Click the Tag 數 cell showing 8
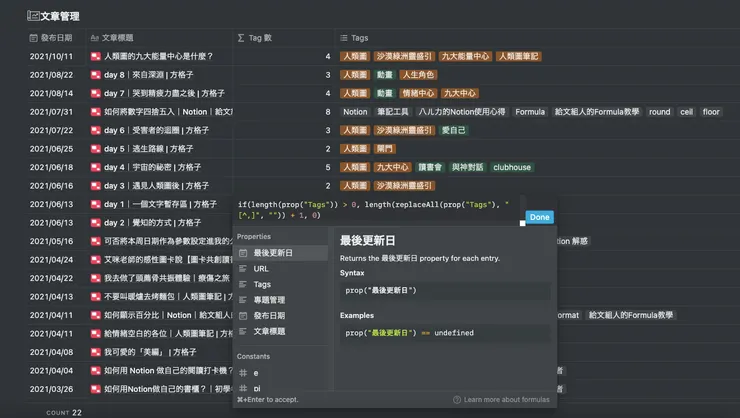This screenshot has width=740, height=418. click(x=284, y=112)
